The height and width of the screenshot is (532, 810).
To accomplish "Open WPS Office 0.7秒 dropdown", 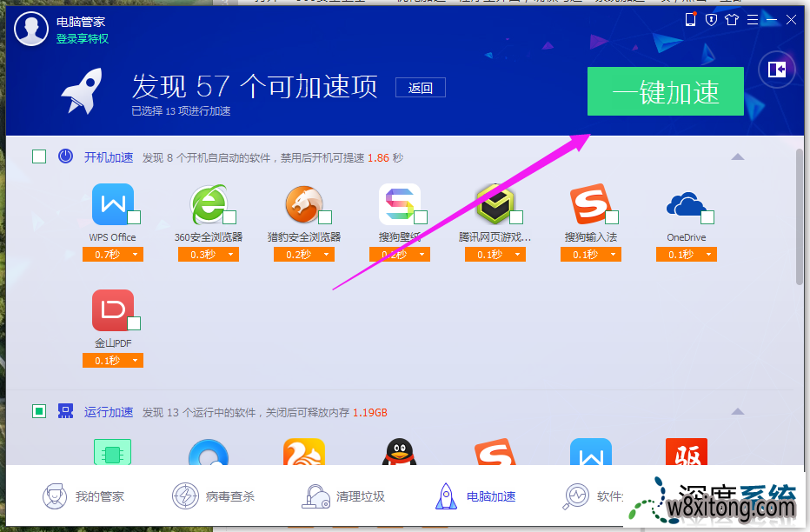I will pyautogui.click(x=113, y=255).
